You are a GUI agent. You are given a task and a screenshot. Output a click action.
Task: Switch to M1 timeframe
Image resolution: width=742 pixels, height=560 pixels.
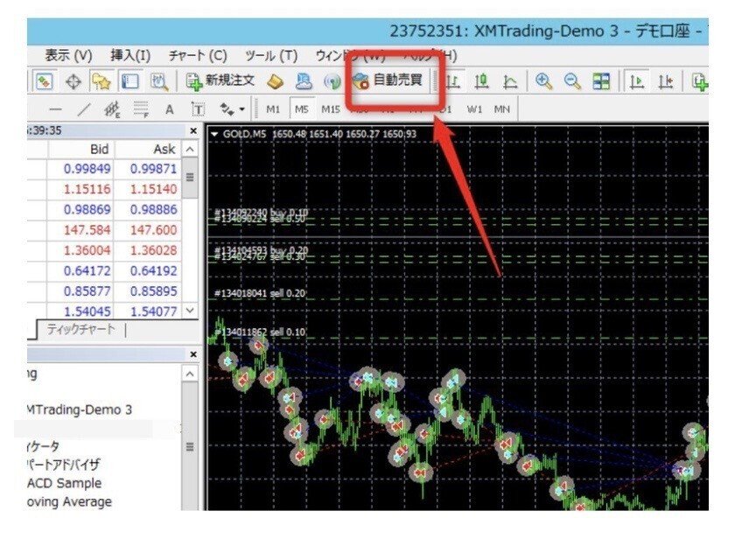(273, 109)
